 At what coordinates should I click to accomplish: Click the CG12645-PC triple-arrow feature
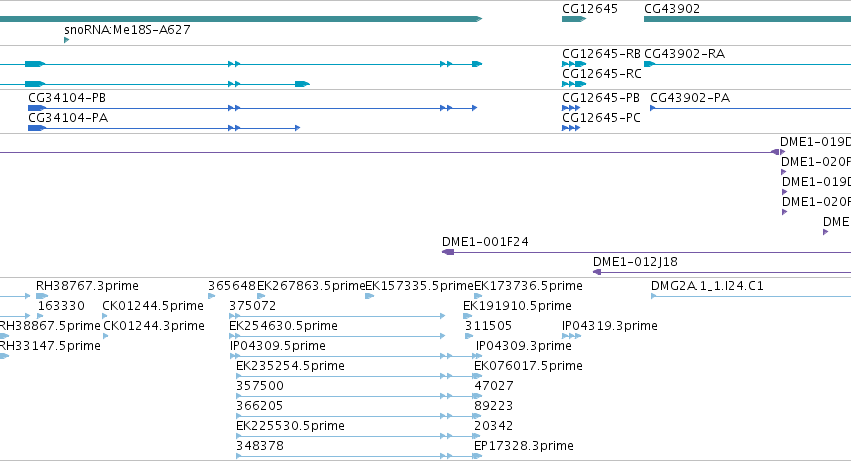click(x=571, y=128)
